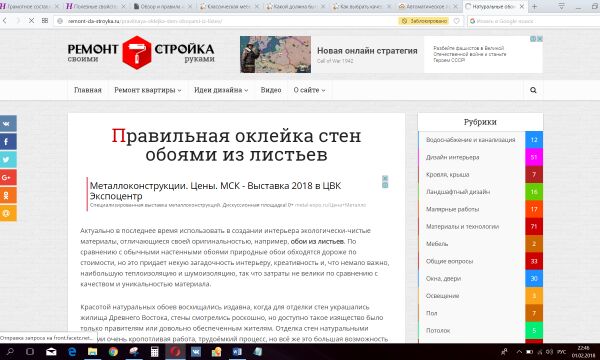Open Потолок category
This screenshot has width=600, height=360.
coord(438,331)
